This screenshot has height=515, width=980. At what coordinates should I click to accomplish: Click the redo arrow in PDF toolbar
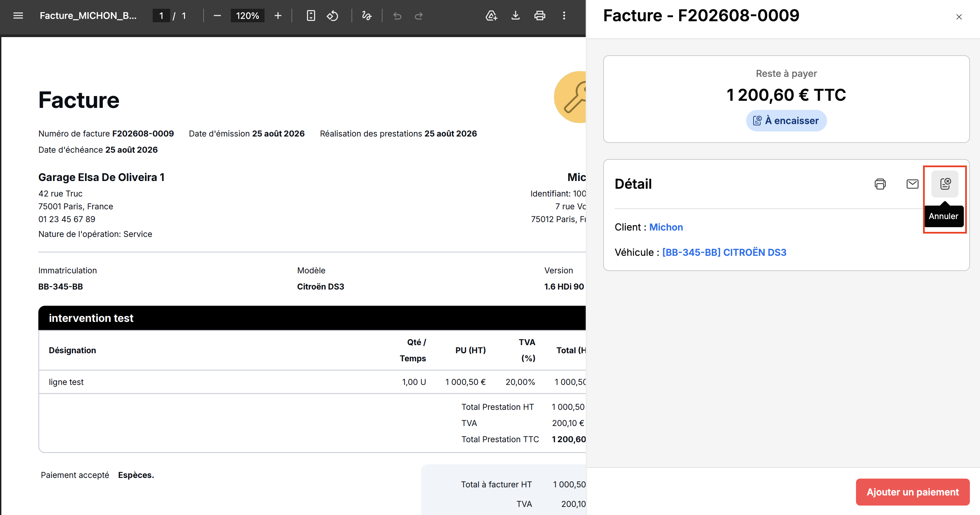pyautogui.click(x=419, y=16)
